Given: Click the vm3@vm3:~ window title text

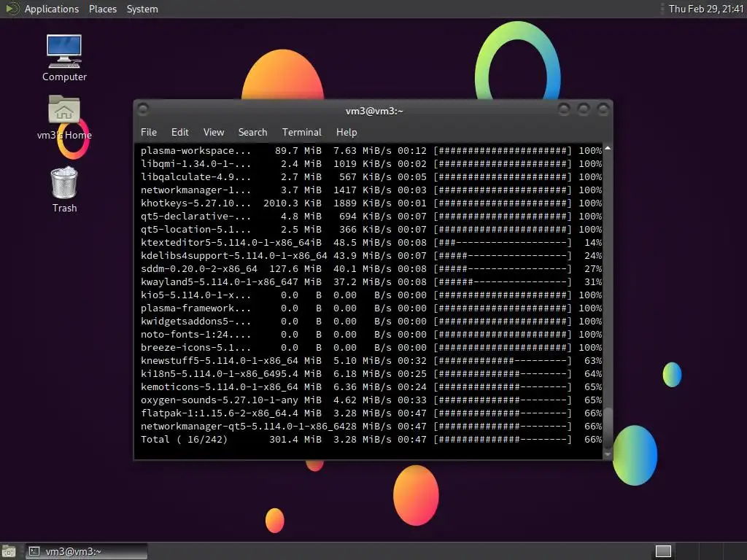Looking at the screenshot, I should (374, 111).
